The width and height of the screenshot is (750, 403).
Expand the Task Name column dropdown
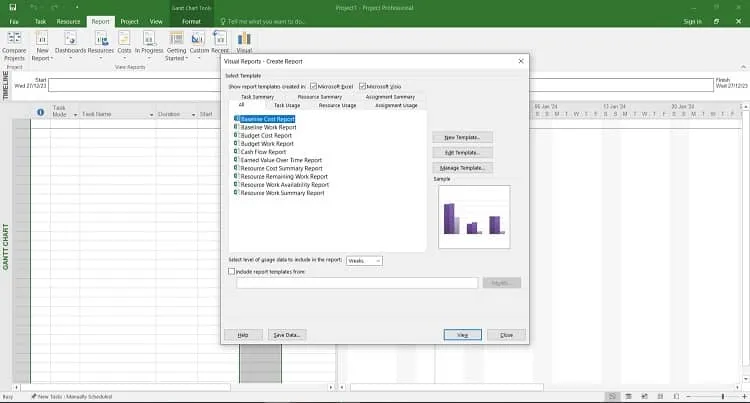click(x=151, y=115)
